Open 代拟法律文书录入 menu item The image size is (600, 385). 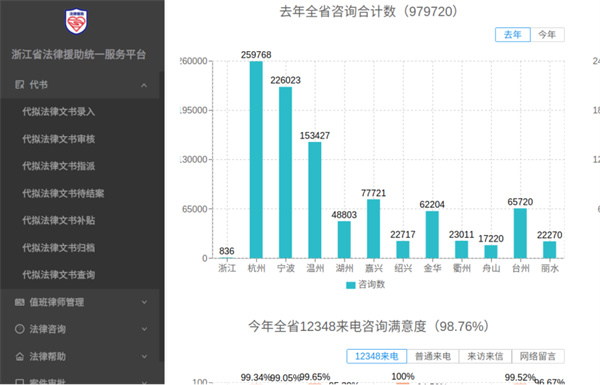pyautogui.click(x=59, y=112)
